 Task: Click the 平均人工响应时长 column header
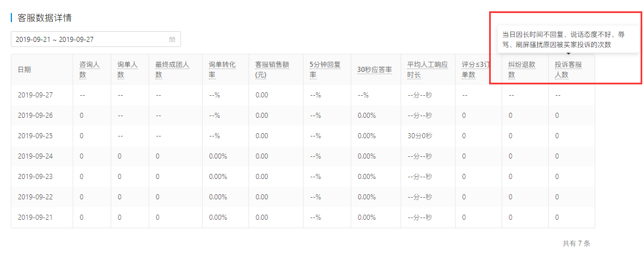428,70
